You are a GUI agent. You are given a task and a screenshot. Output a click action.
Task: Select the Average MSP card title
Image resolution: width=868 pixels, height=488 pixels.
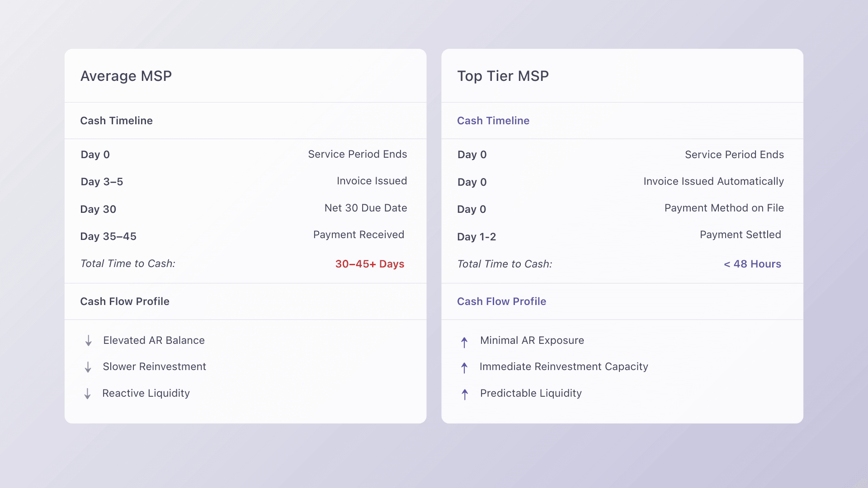click(x=126, y=76)
